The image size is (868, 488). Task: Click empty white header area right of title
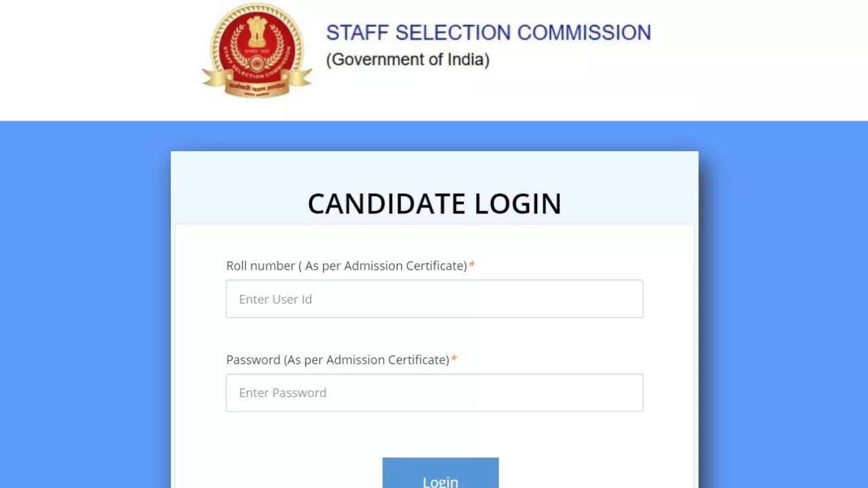(x=759, y=60)
